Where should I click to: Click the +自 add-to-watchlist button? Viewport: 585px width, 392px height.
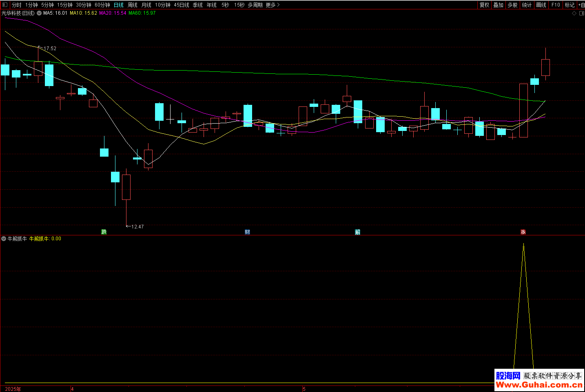click(581, 5)
